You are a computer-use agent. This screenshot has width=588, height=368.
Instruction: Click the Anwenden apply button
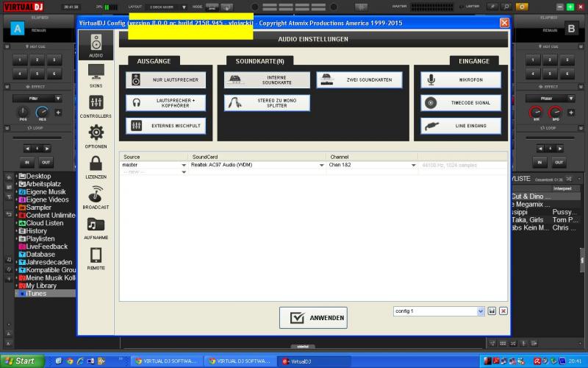pyautogui.click(x=313, y=318)
